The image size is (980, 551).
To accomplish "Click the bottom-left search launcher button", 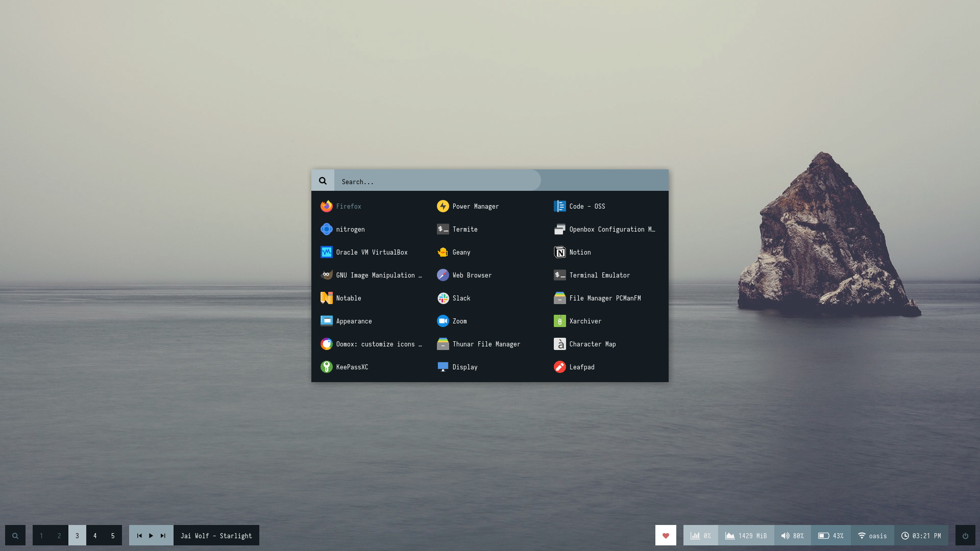I will (15, 536).
